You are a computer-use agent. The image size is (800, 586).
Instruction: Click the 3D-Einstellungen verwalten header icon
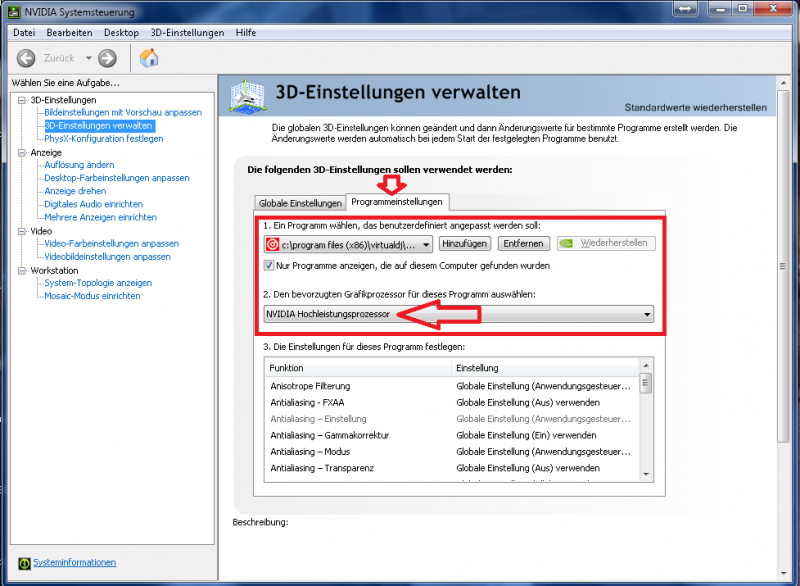tap(247, 96)
